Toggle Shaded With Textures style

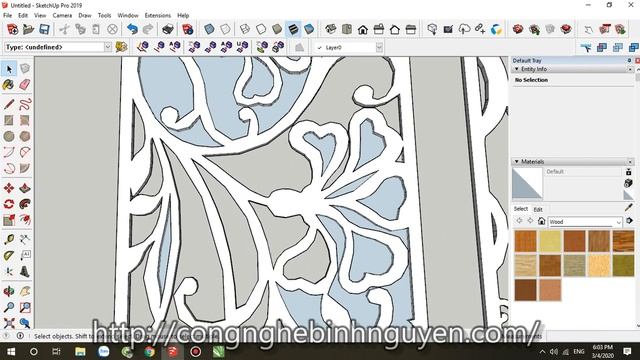(x=293, y=29)
